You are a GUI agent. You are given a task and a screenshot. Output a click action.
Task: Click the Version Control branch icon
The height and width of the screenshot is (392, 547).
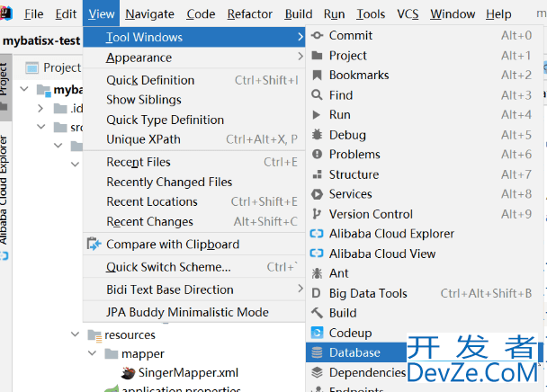(317, 214)
